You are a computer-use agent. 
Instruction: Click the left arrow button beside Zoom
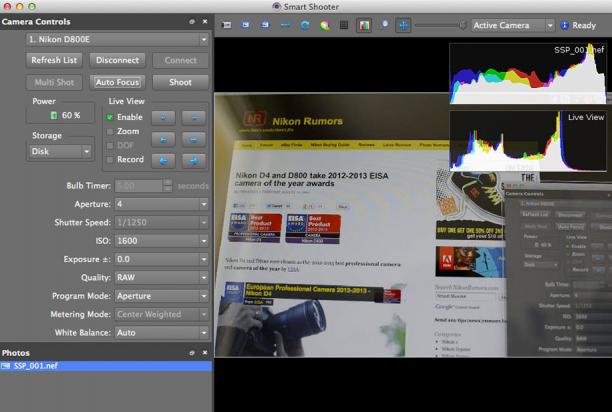163,139
